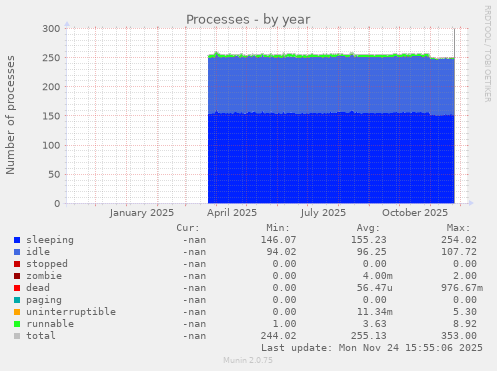Click sleeping average value 155.23
497x371 pixels.
tap(369, 240)
